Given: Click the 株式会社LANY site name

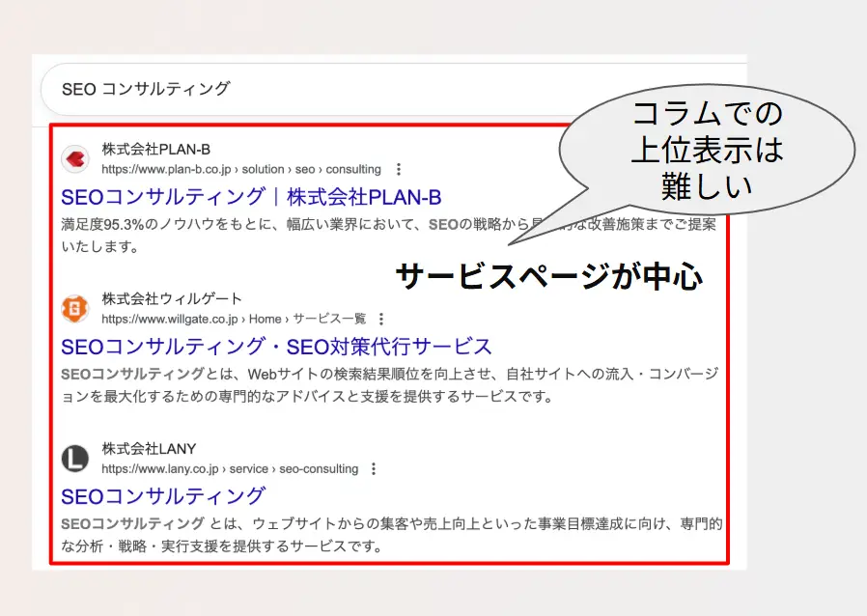Looking at the screenshot, I should pyautogui.click(x=149, y=449).
